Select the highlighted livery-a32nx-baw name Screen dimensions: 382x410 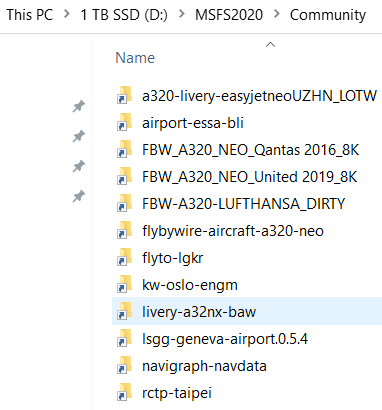199,312
